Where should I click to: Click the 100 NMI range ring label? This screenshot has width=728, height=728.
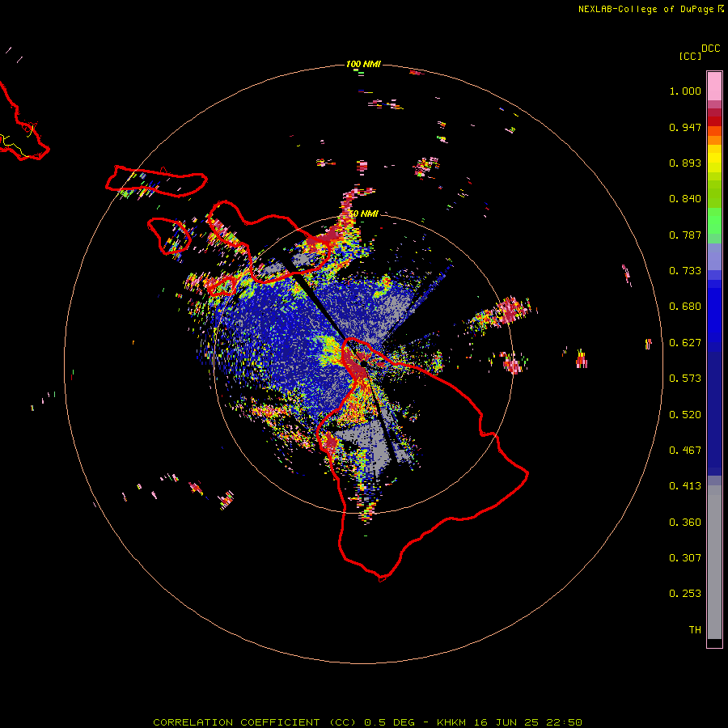pyautogui.click(x=363, y=64)
